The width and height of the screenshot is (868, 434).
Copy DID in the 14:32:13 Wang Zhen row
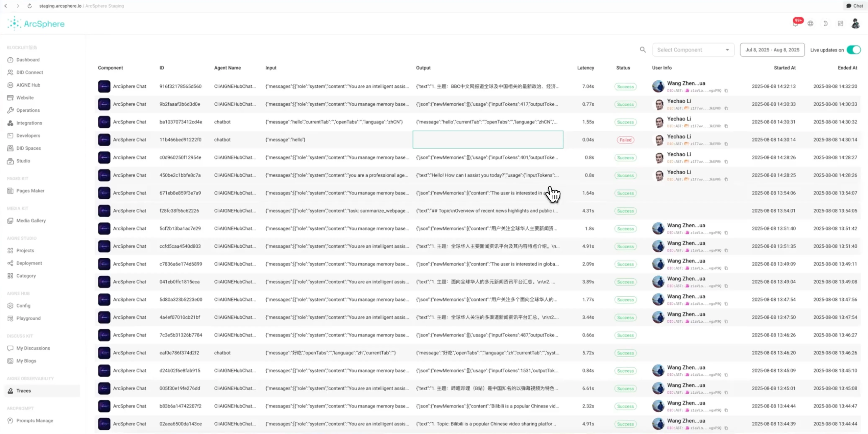coord(726,91)
